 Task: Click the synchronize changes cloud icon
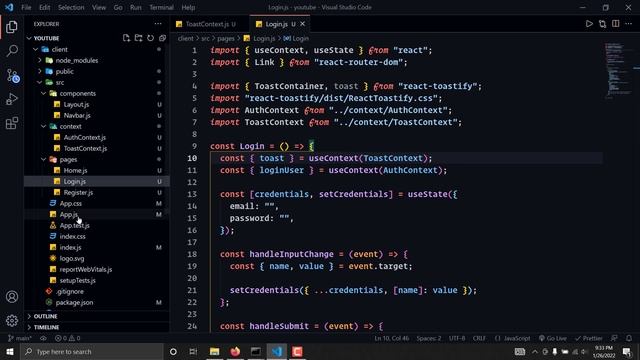click(43, 338)
